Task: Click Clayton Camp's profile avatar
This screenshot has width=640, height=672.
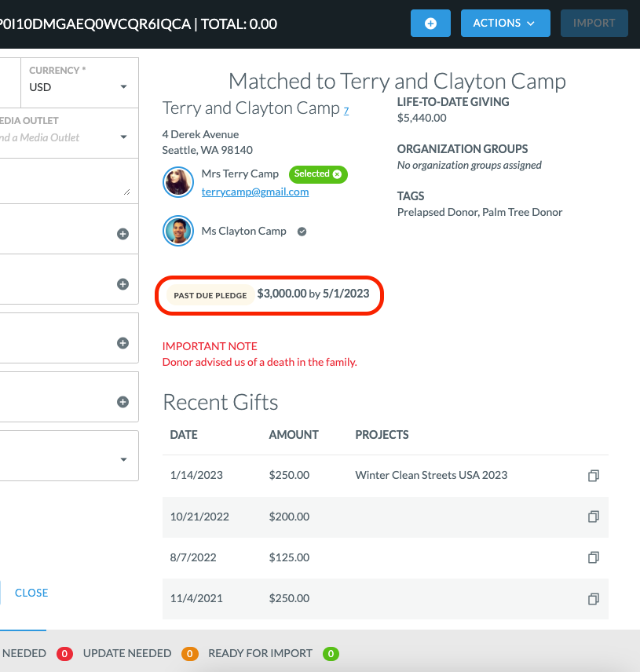Action: tap(177, 232)
